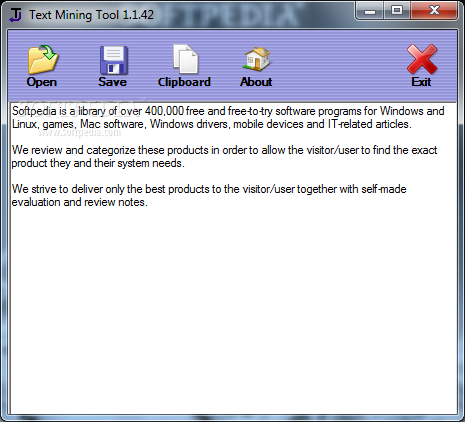Click the Clipboard documents icon
Screen dimensions: 465x422
(185, 59)
